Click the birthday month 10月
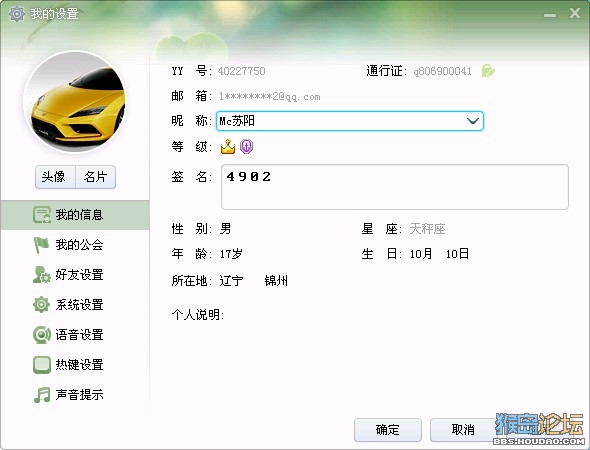This screenshot has width=590, height=450. (421, 254)
